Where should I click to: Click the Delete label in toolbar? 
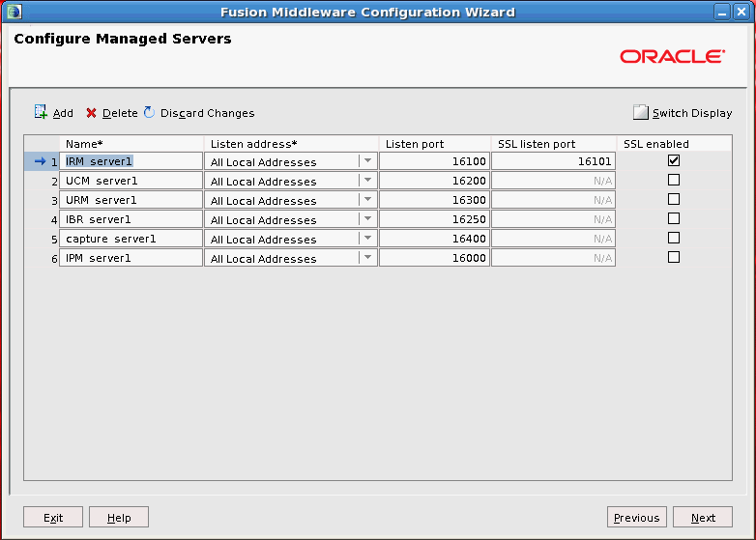(120, 113)
